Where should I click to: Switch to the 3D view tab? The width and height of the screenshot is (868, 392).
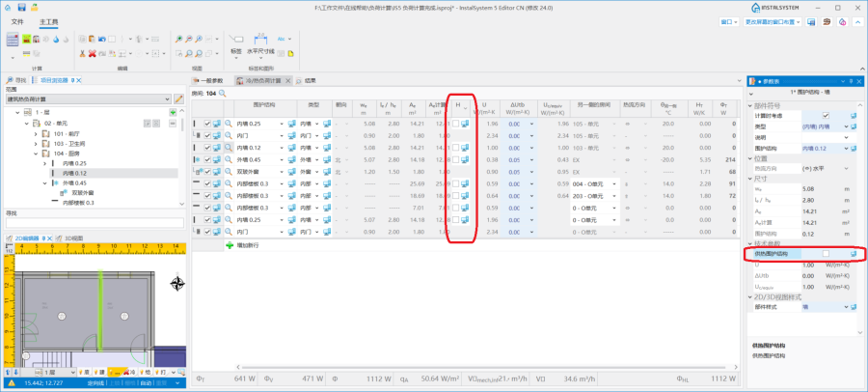[x=72, y=237]
